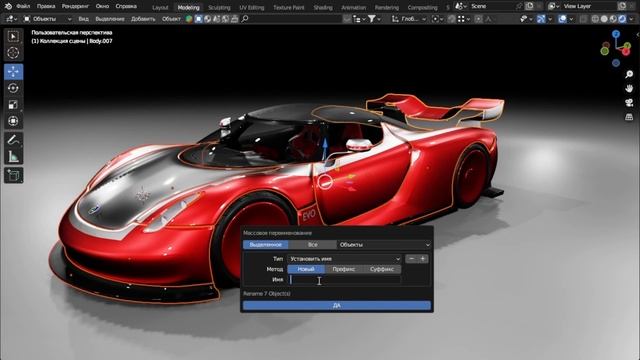Open the Добавить viewport menu
The image size is (640, 360).
[x=143, y=19]
